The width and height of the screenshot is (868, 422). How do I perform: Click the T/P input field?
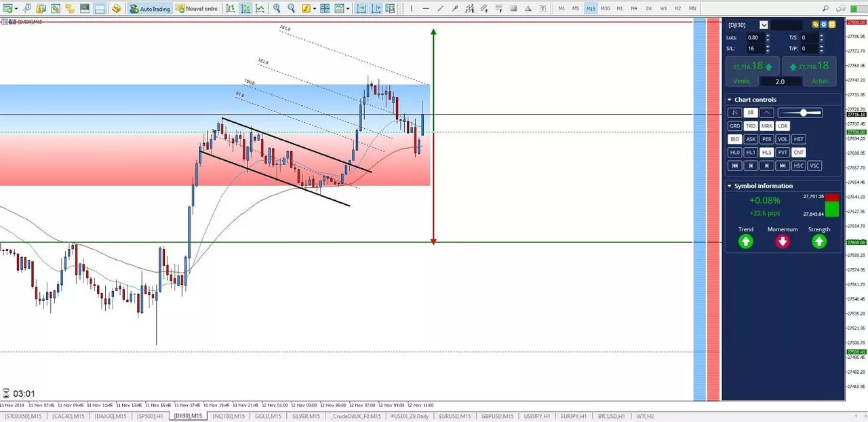click(x=809, y=49)
